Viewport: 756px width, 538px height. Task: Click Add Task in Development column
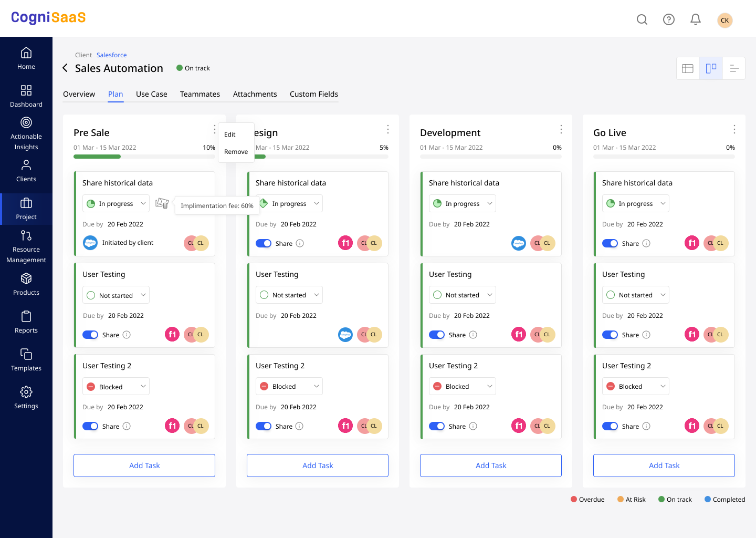click(x=491, y=465)
